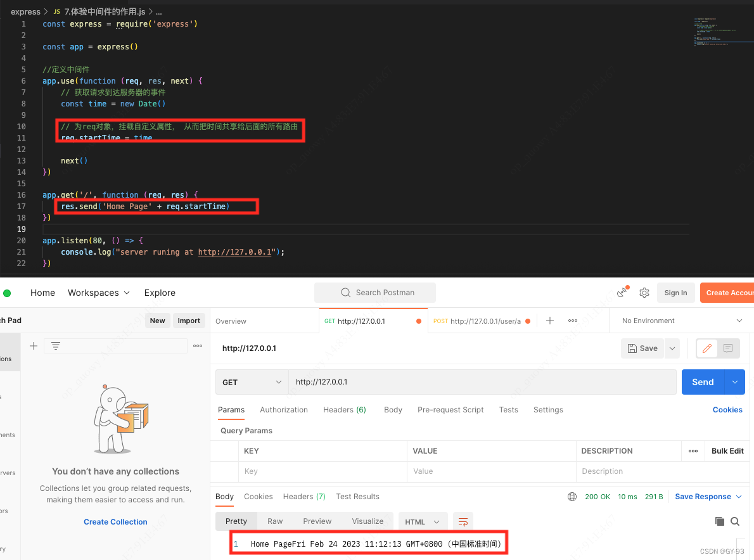Click the globe network info icon
Viewport: 754px width, 560px height.
click(572, 497)
